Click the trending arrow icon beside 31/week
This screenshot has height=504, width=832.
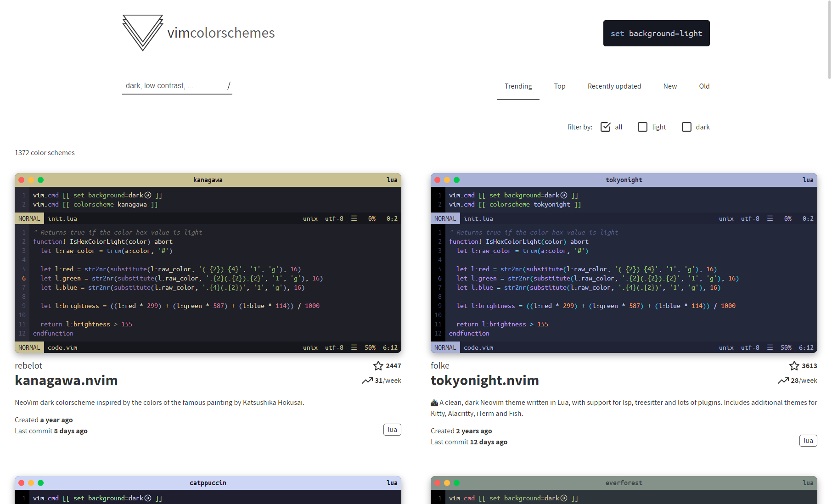[367, 381]
